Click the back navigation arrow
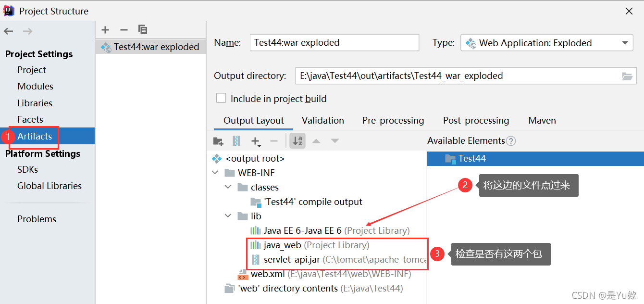 (x=9, y=31)
